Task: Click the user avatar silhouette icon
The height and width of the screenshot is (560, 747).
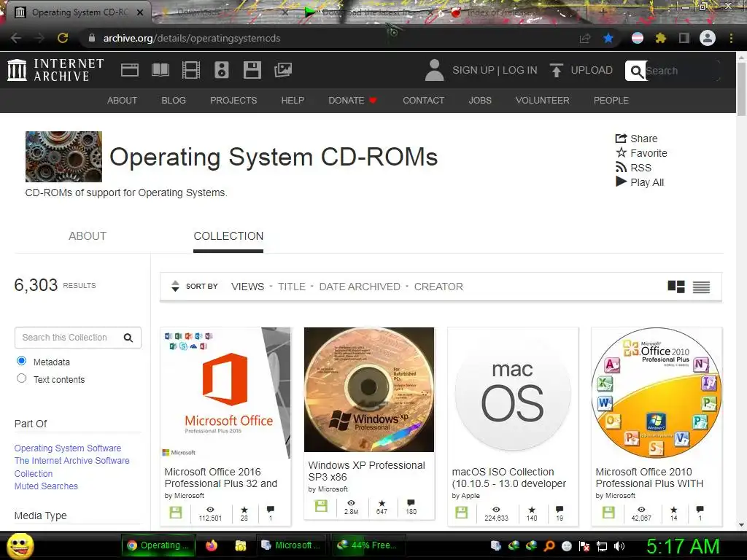Action: coord(434,70)
